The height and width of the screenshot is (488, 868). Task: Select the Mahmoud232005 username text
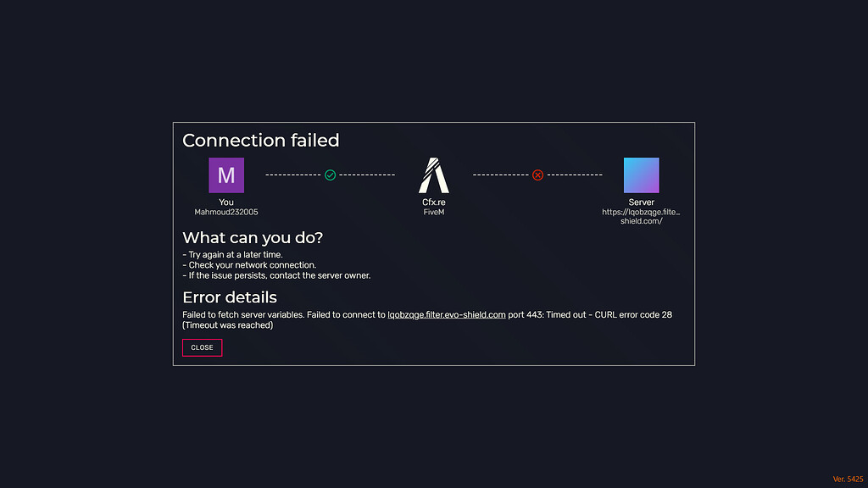coord(225,212)
